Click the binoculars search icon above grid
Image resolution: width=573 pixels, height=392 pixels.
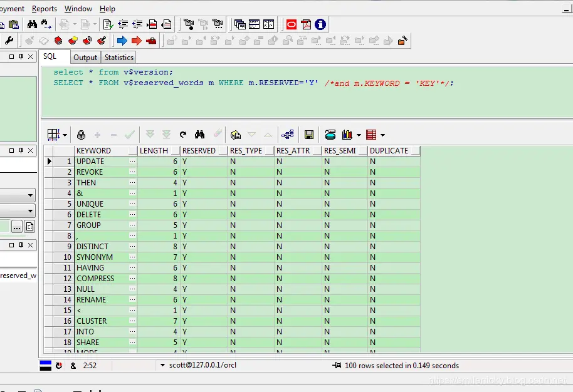pyautogui.click(x=199, y=135)
